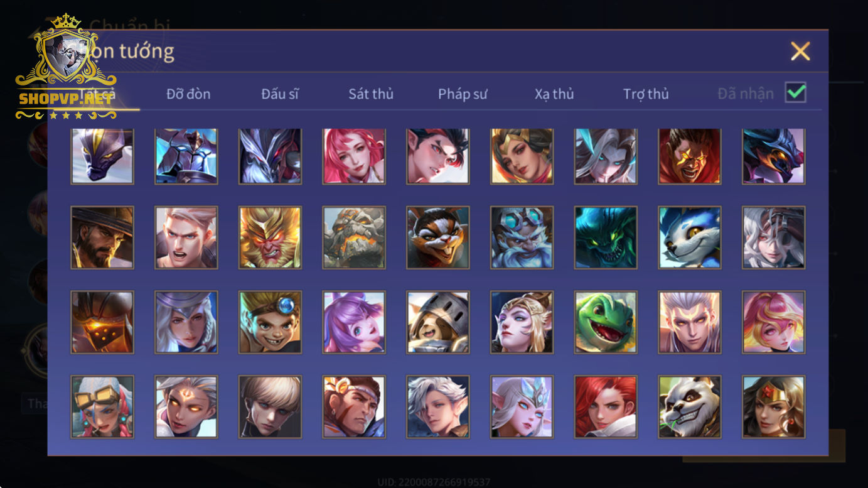Select the rock golem hero portrait
Viewport: 868px width, 488px height.
(354, 237)
